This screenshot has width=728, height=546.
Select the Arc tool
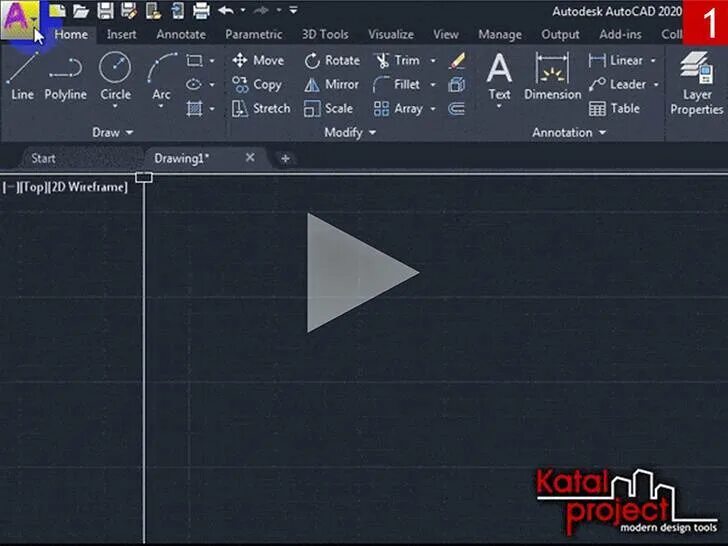point(162,77)
